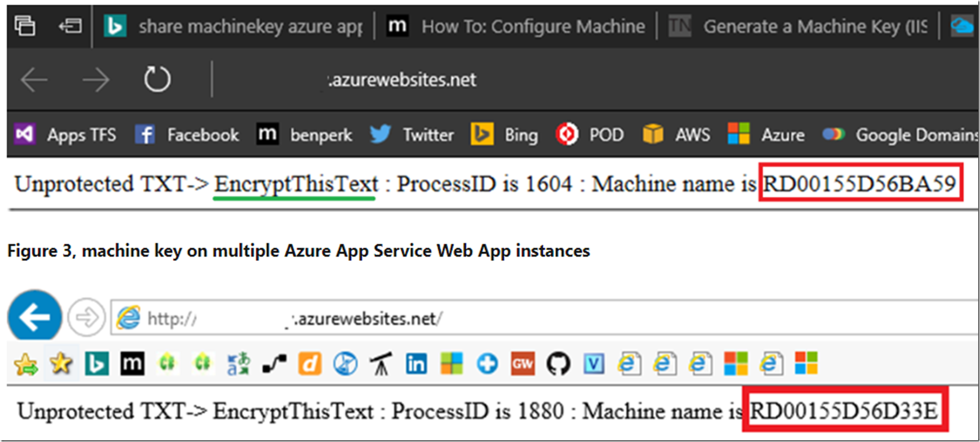Open the POD bookmark
This screenshot has width=980, height=442.
[590, 135]
